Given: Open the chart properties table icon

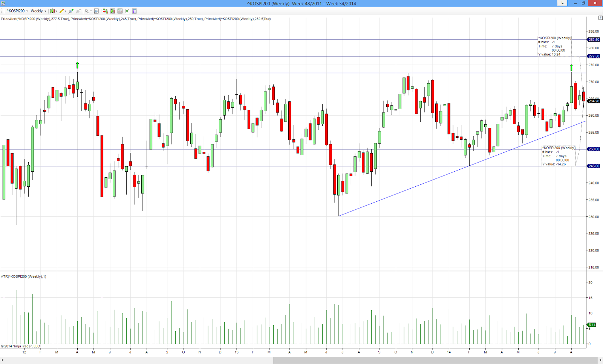Looking at the screenshot, I should pos(134,11).
